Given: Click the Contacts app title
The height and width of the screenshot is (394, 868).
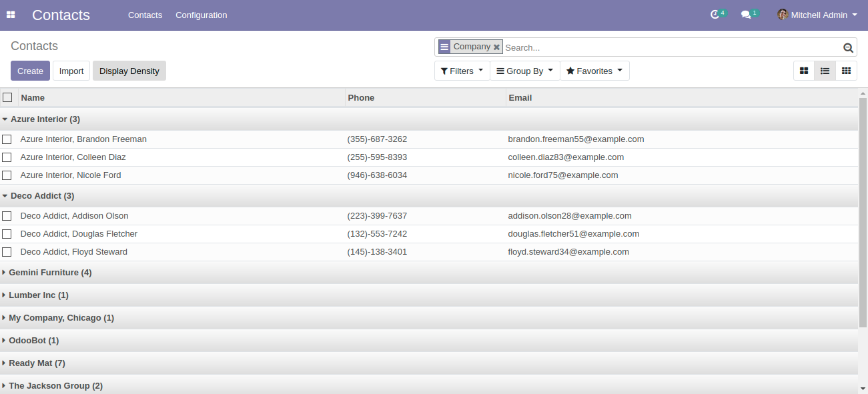Looking at the screenshot, I should pyautogui.click(x=61, y=15).
